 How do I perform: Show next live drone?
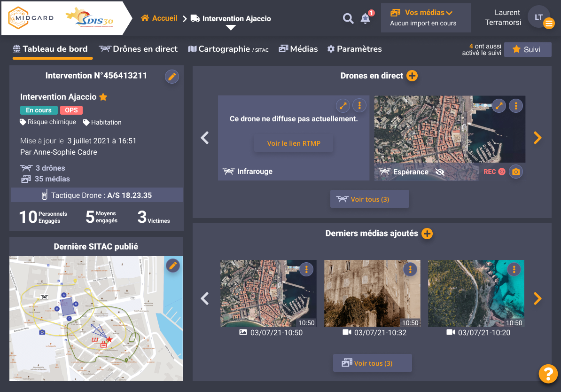point(538,138)
